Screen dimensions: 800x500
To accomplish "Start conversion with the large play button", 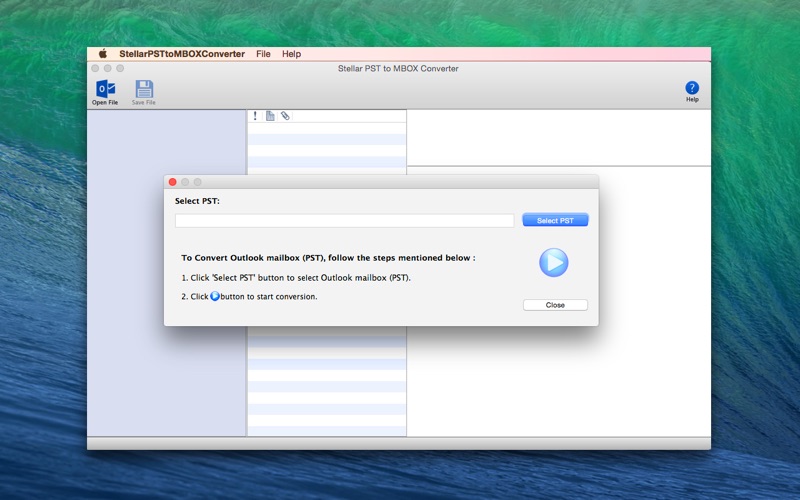I will [554, 262].
